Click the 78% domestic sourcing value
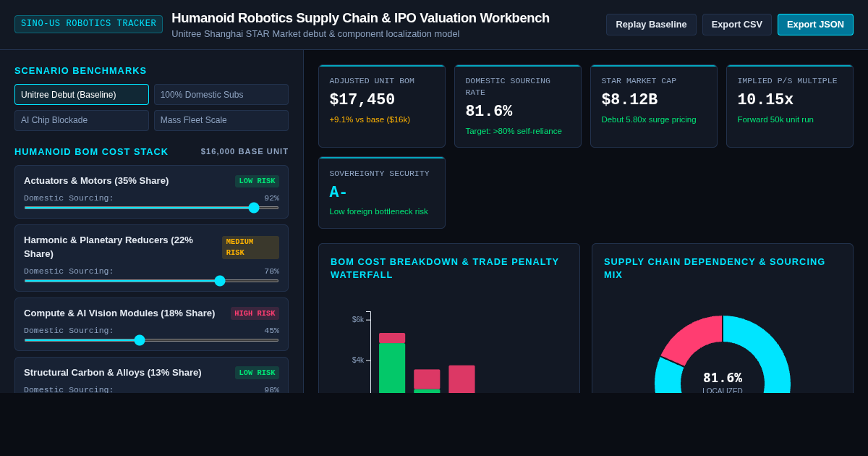The width and height of the screenshot is (868, 456). point(271,271)
